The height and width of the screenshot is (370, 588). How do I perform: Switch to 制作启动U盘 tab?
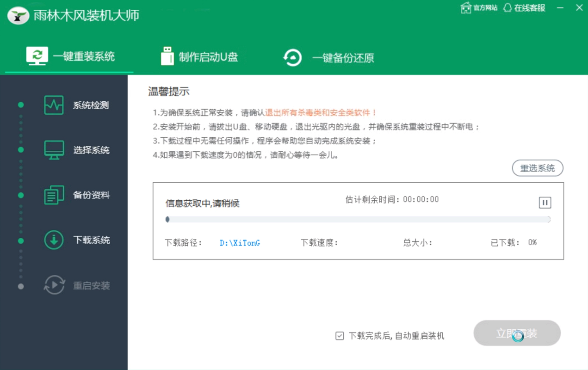[x=199, y=57]
